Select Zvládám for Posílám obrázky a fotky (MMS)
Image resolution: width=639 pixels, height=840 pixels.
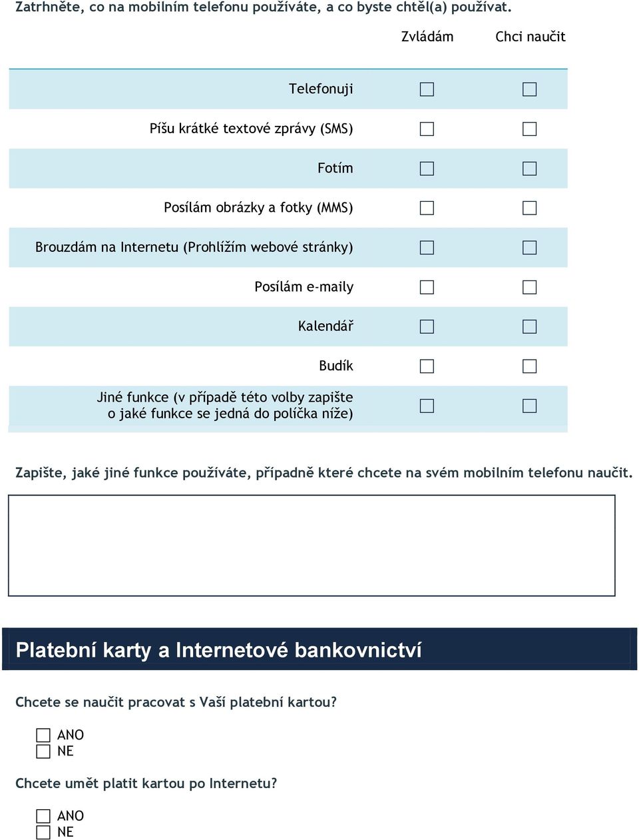click(x=427, y=208)
